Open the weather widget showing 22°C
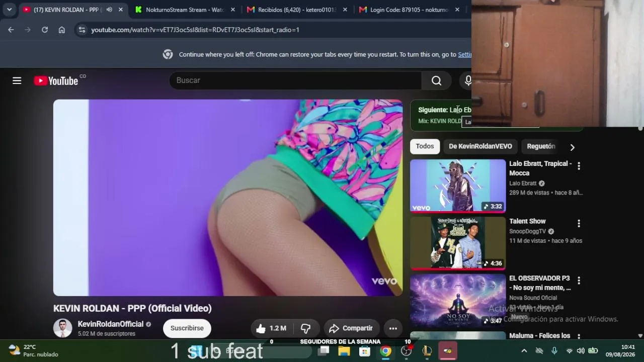Viewport: 644px width, 362px height. pyautogui.click(x=33, y=350)
